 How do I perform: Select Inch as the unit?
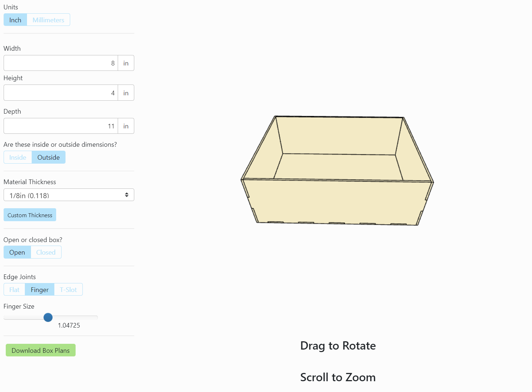tap(15, 20)
